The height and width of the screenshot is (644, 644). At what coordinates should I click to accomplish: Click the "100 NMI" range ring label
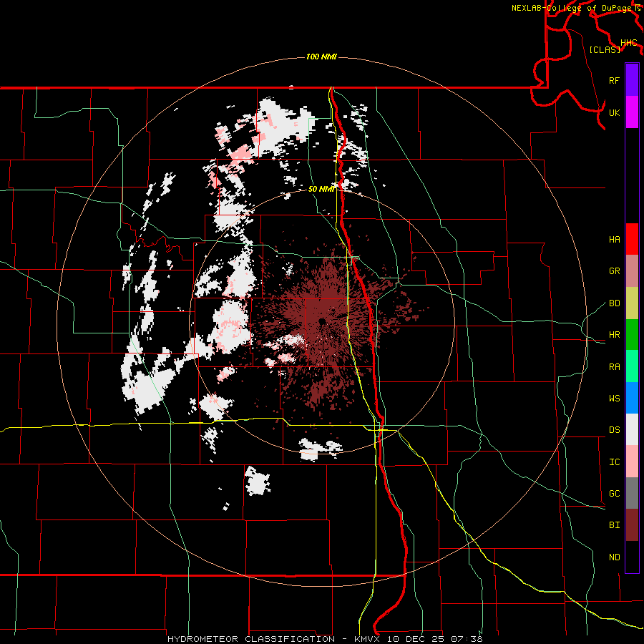pos(321,57)
